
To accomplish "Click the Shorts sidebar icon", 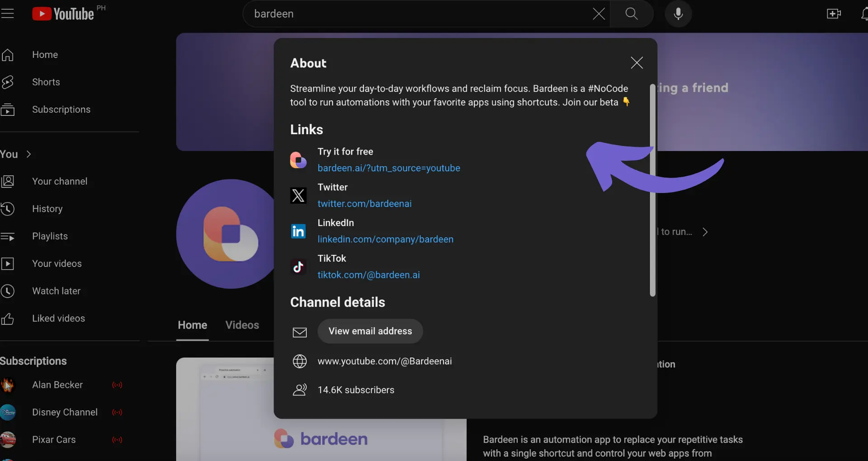I will 8,82.
